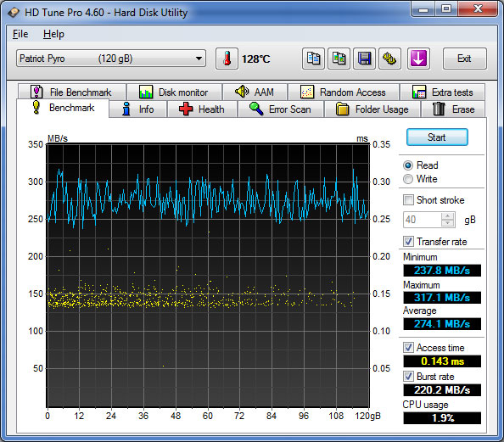This screenshot has width=504, height=442.
Task: Open options with the wrench icon
Action: coord(389,59)
